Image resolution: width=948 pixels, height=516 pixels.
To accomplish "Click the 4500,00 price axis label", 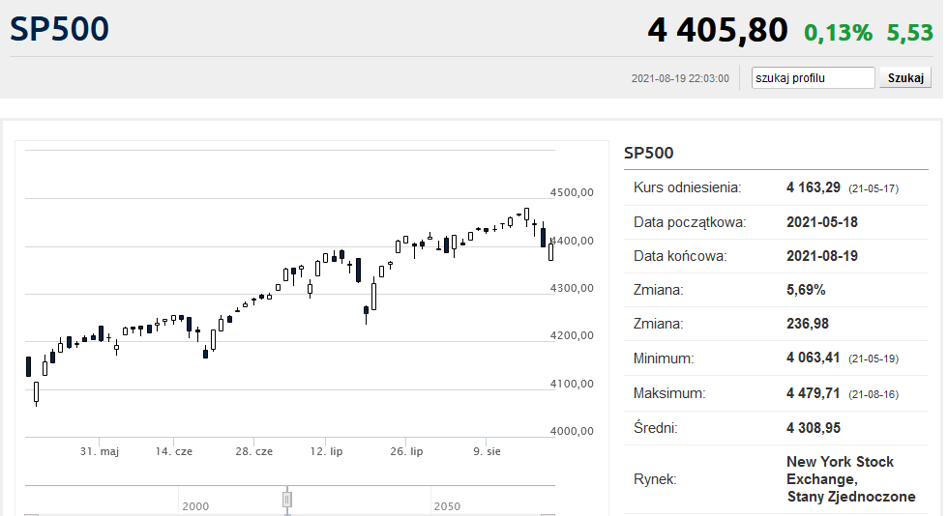I will [572, 192].
